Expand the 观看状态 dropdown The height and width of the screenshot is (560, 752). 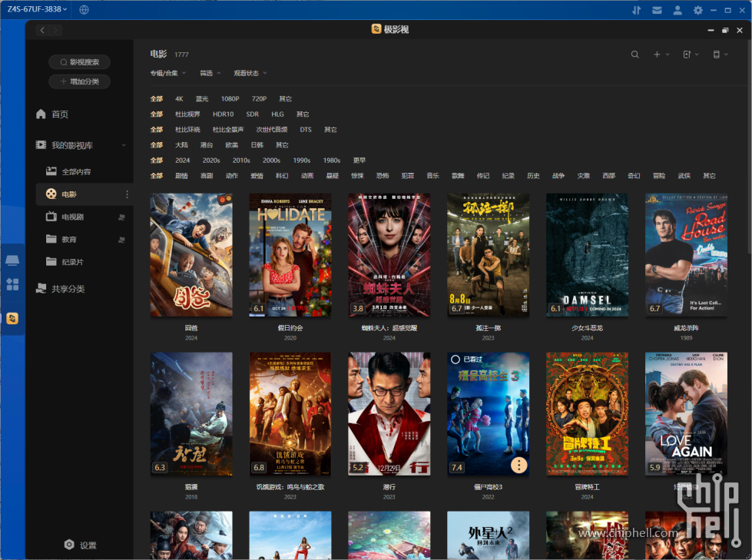coord(250,73)
